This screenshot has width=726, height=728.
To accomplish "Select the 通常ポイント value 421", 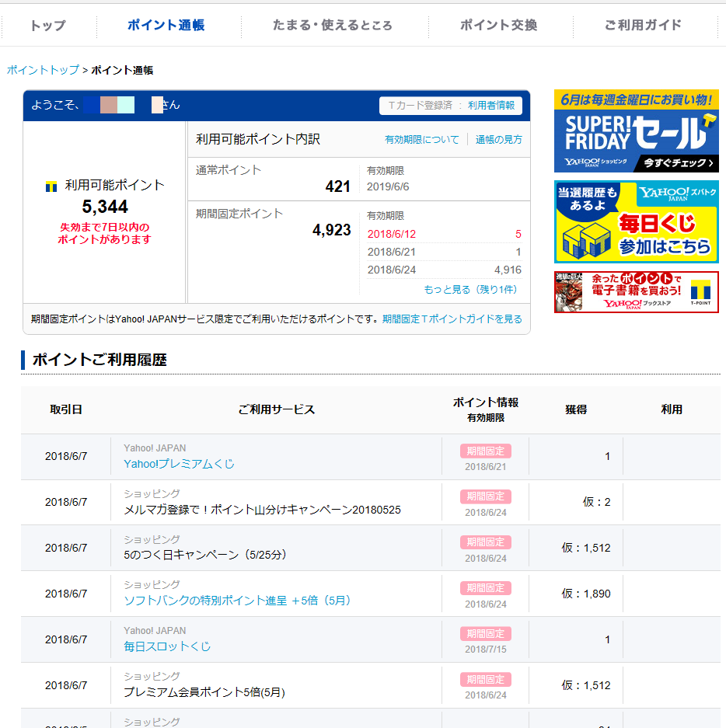I will click(337, 186).
